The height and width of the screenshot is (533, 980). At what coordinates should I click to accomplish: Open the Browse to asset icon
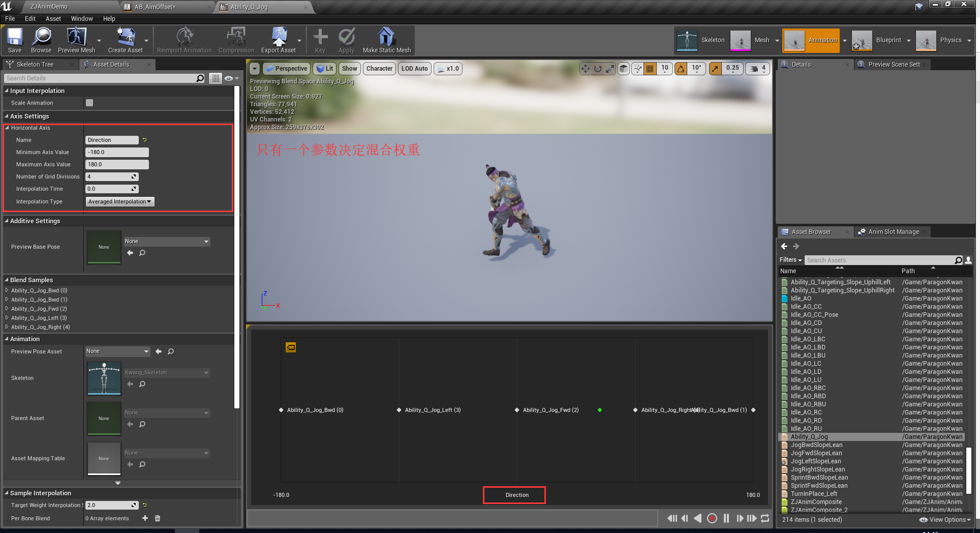(41, 40)
